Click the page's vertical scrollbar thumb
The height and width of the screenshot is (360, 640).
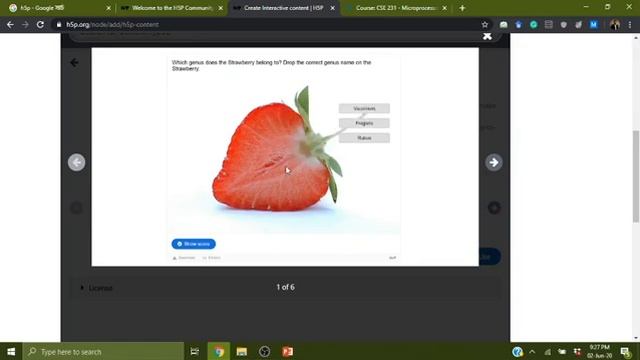tap(636, 176)
